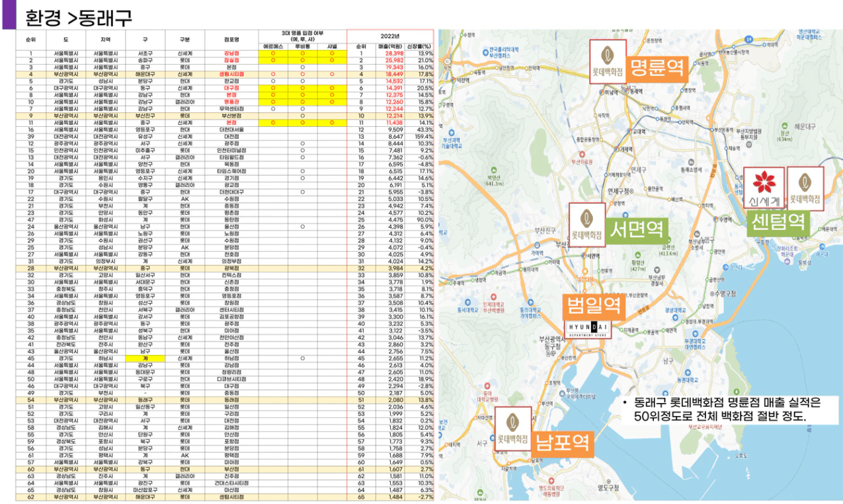Select the red 잠실점 store name
The width and height of the screenshot is (843, 504).
231,60
